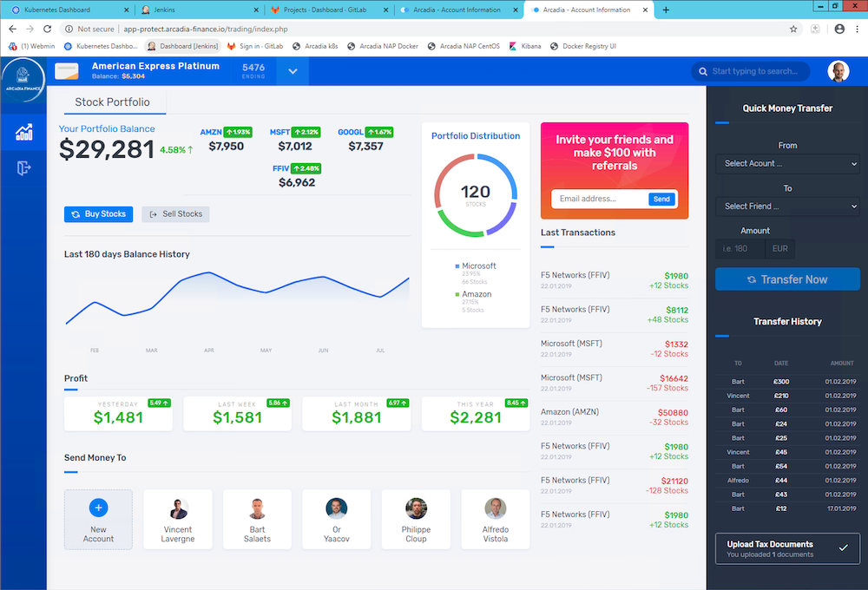
Task: Click the transfer Amount input field
Action: (x=740, y=249)
